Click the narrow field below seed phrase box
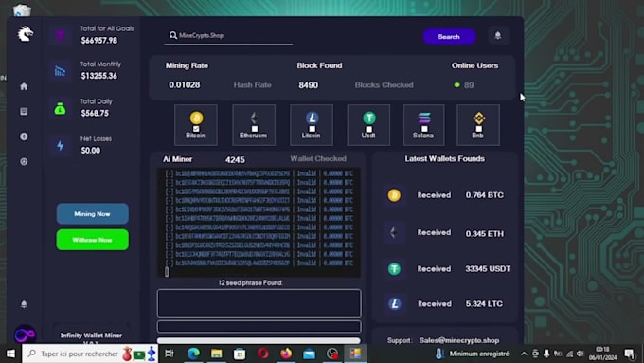The width and height of the screenshot is (644, 363). click(x=259, y=326)
